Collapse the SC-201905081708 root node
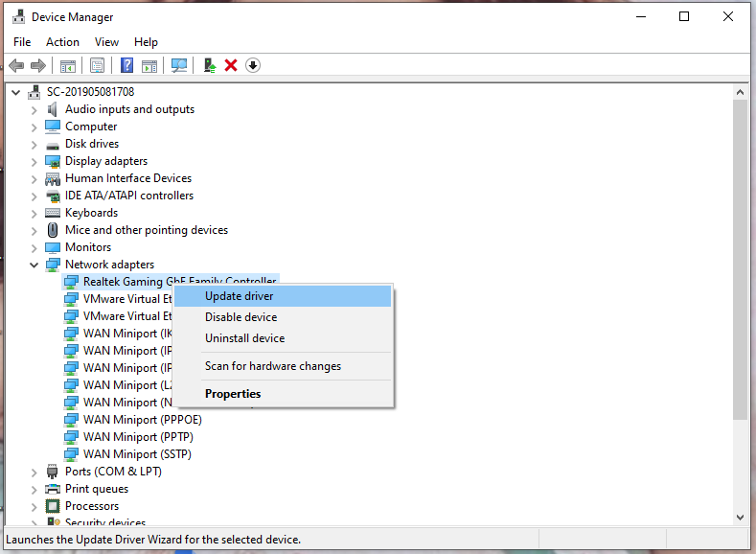Screen dimensions: 756x554 (x=16, y=92)
